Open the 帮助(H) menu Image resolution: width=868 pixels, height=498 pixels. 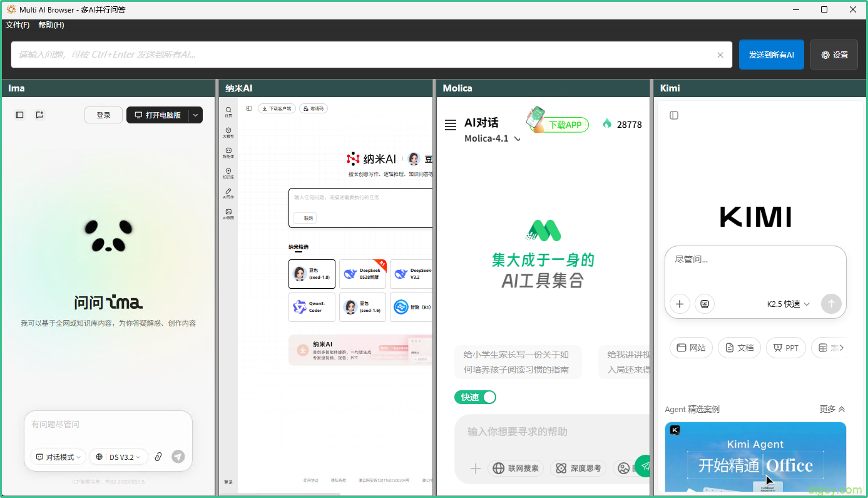(51, 25)
